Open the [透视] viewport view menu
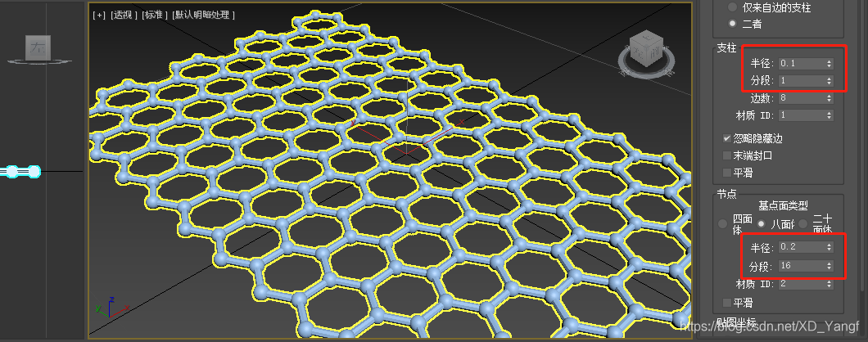 point(124,15)
